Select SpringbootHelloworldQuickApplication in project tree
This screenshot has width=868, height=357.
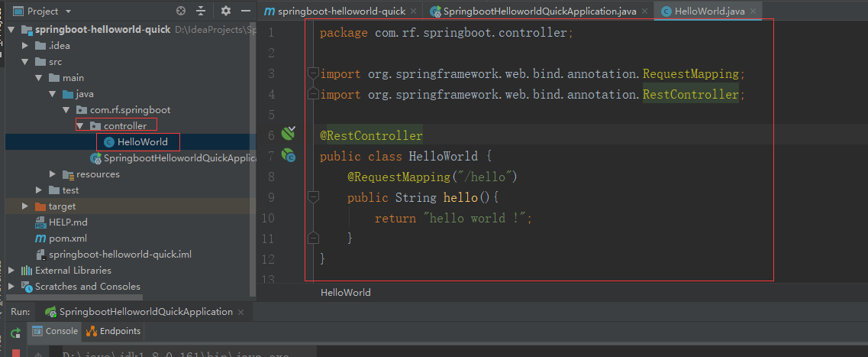(179, 158)
